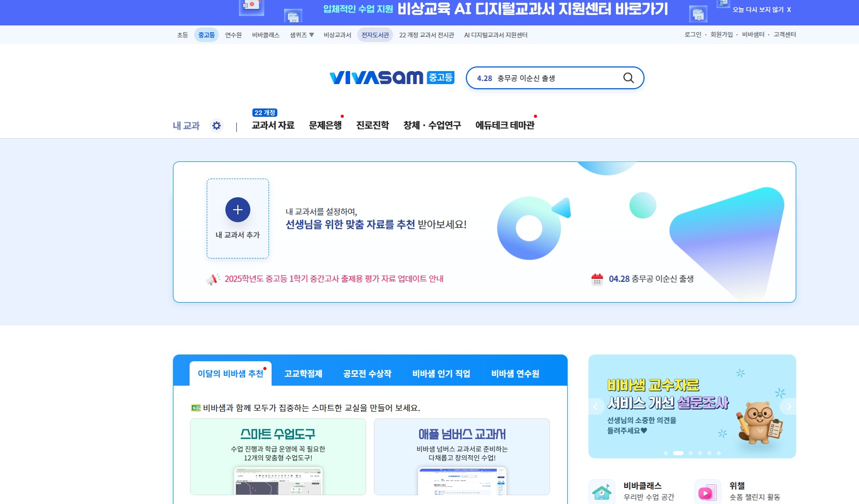Select first banner pagination dot
Image resolution: width=859 pixels, height=504 pixels.
[x=666, y=453]
